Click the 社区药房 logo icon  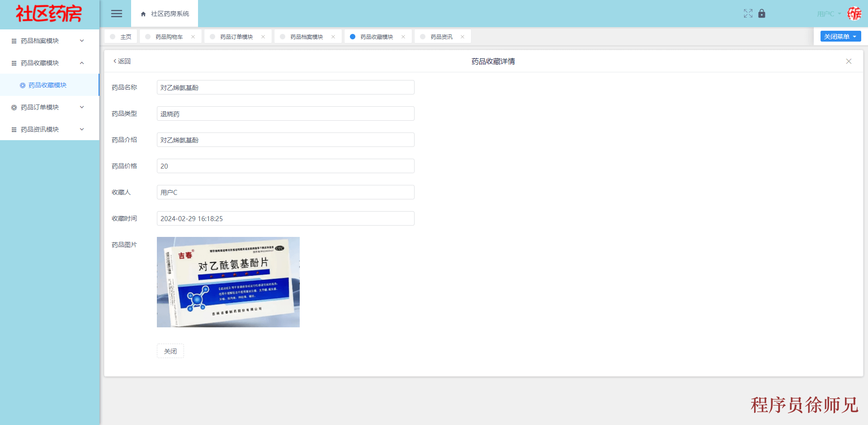[47, 14]
